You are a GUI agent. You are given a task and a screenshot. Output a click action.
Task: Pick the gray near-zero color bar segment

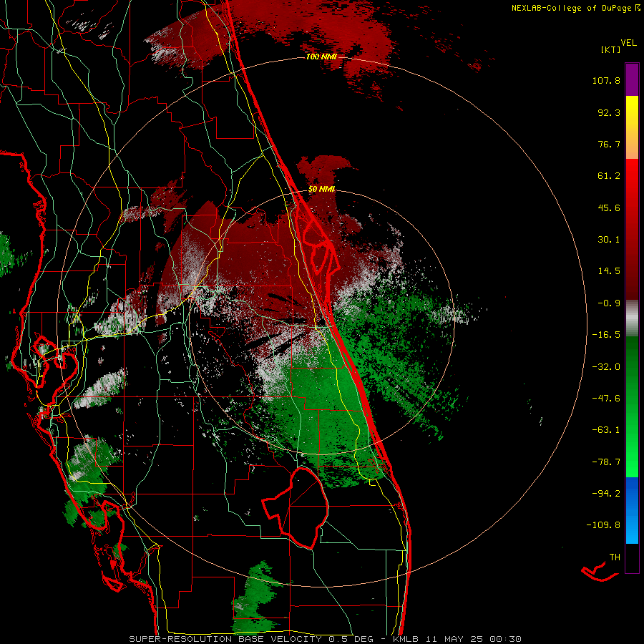point(632,318)
